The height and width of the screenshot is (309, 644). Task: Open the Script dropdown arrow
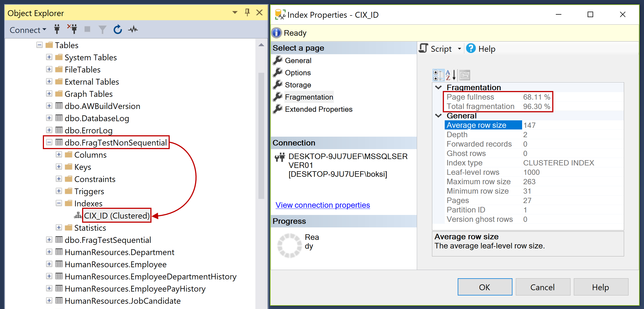459,49
